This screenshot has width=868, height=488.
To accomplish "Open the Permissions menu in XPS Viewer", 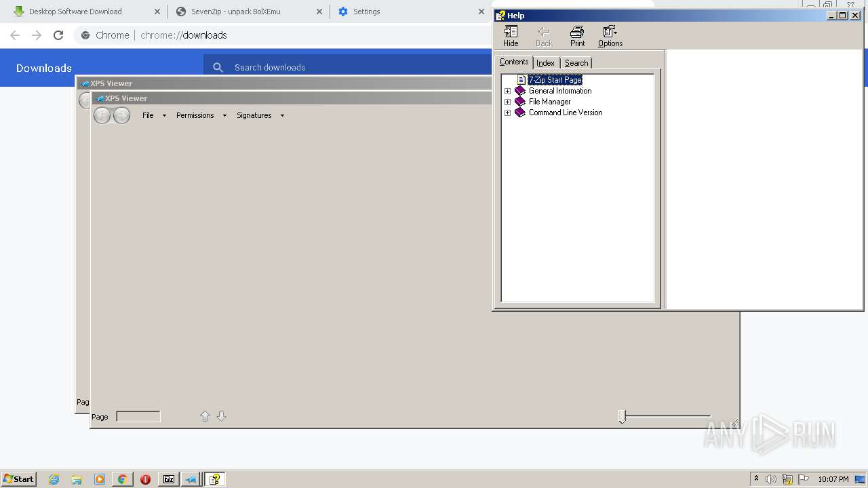I will coord(201,115).
